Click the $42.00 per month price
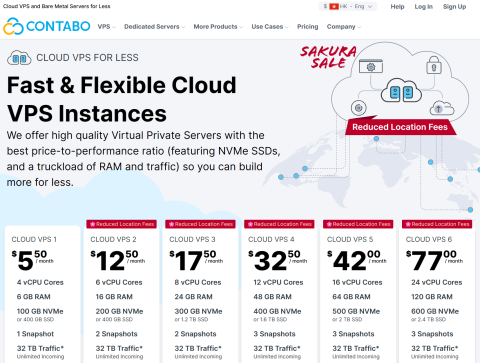 pos(357,260)
